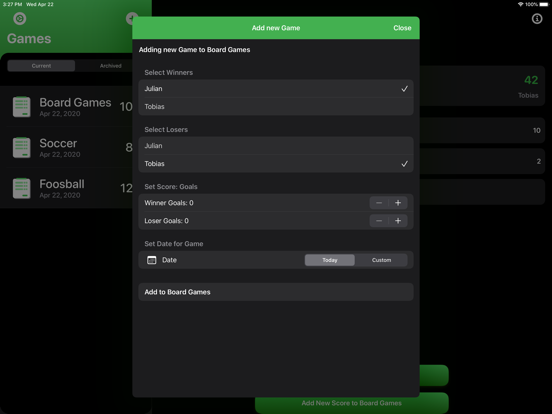
Task: Click Foosball's count value 12
Action: click(126, 188)
